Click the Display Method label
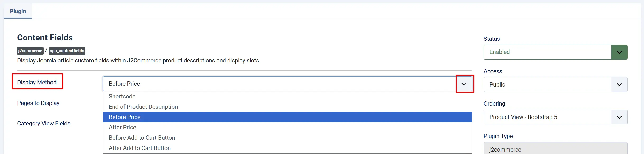Screen dimensions: 644x154 coord(37,82)
